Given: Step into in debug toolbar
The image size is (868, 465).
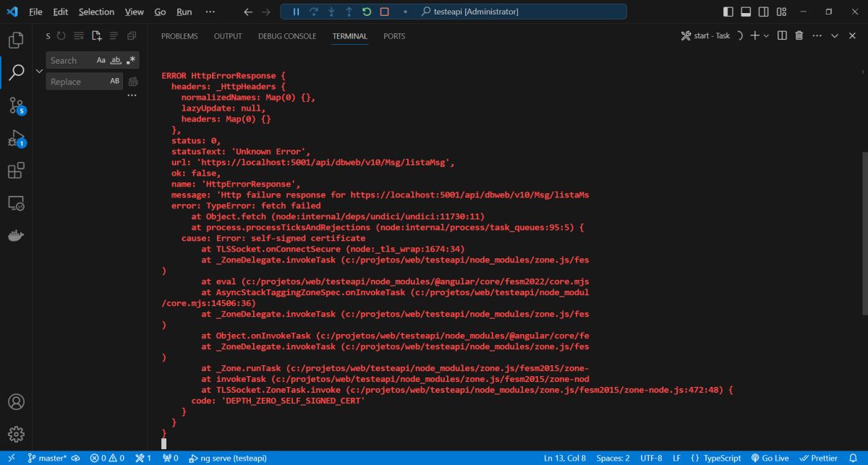Looking at the screenshot, I should (x=331, y=12).
